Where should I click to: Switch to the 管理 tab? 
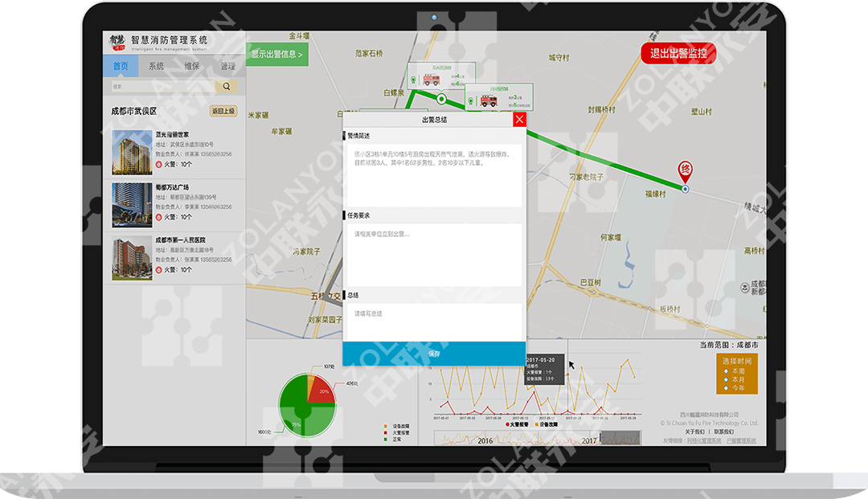click(227, 66)
